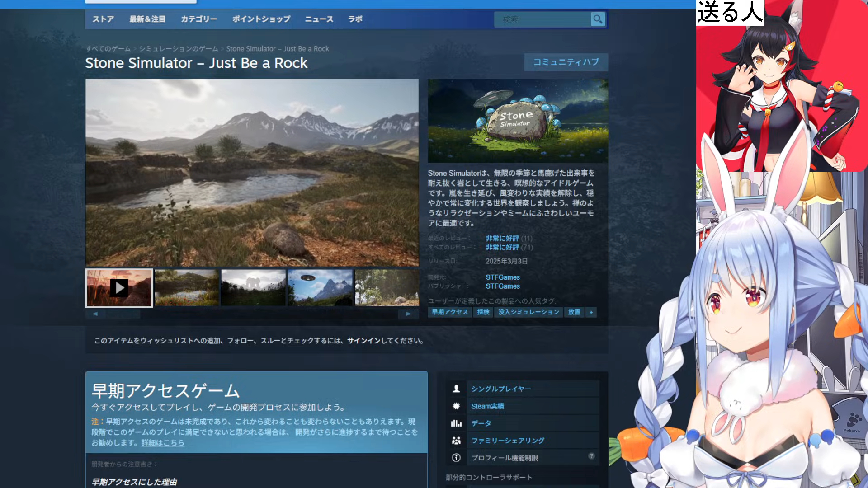868x488 pixels.
Task: Click the Stone Simulator capsule header image
Action: click(x=518, y=121)
